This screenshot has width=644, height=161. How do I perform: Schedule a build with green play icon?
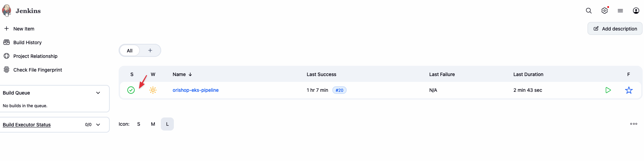[x=608, y=90]
